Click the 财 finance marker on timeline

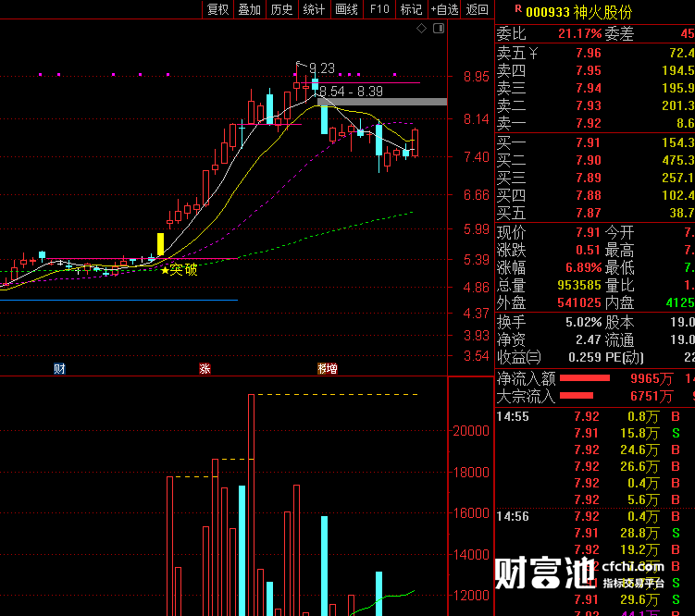[59, 368]
